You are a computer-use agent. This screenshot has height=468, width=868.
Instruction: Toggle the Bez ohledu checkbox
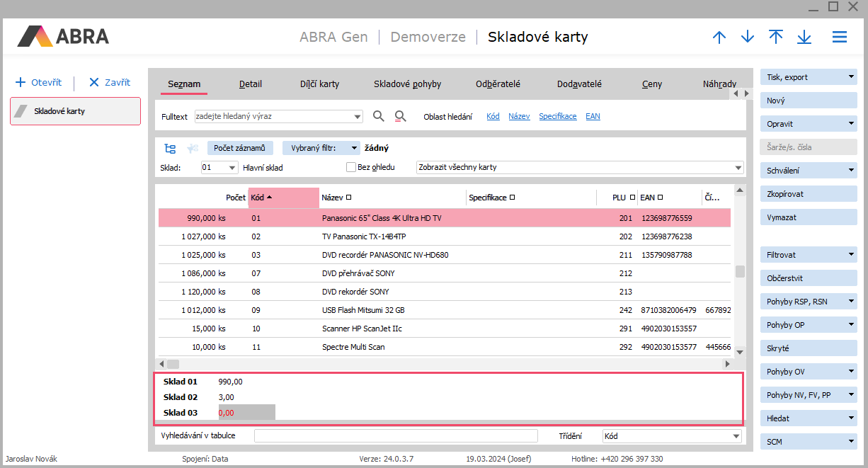pos(350,167)
